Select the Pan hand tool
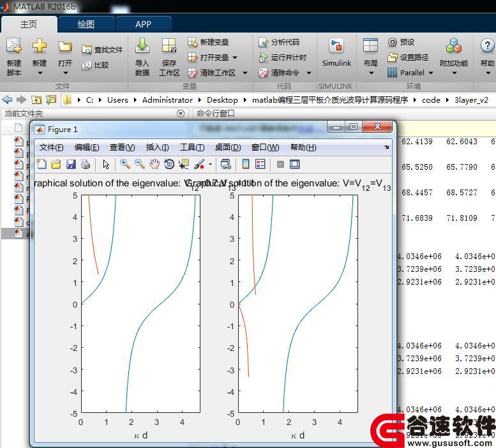The height and width of the screenshot is (448, 496). (x=154, y=164)
